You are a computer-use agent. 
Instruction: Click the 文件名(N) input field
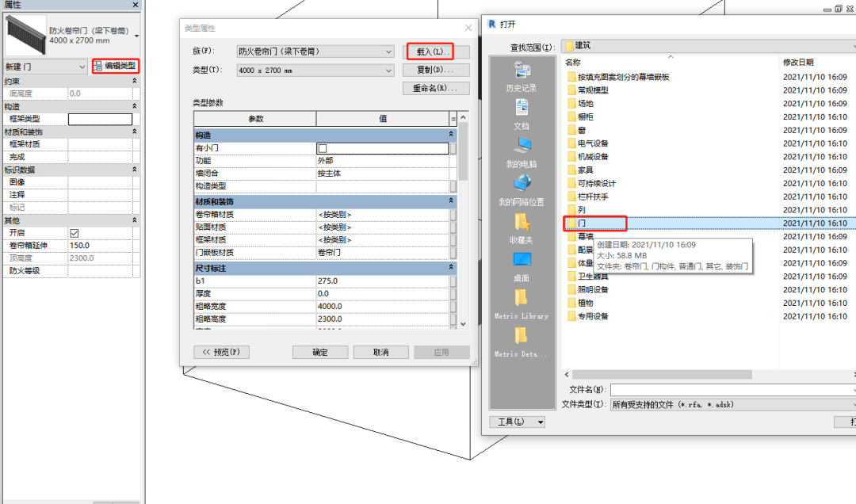(732, 390)
